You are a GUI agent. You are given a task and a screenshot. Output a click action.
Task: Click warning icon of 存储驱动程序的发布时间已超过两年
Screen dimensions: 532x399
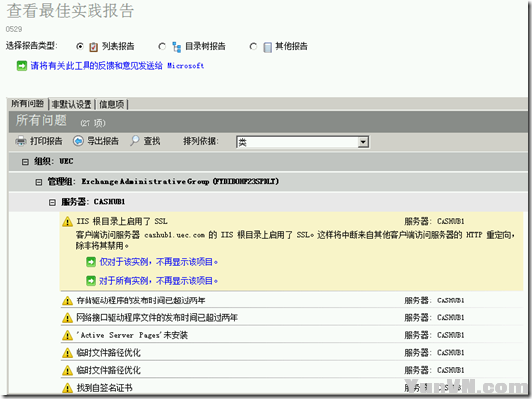(68, 300)
